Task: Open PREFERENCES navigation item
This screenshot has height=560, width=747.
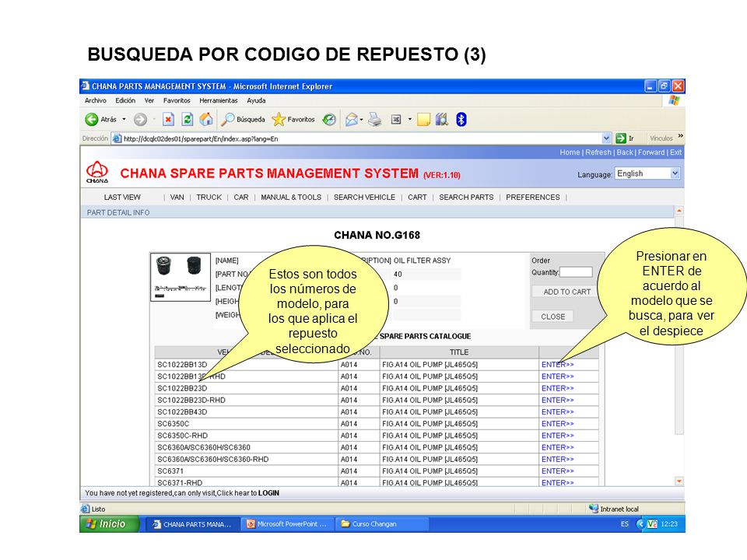Action: point(532,197)
